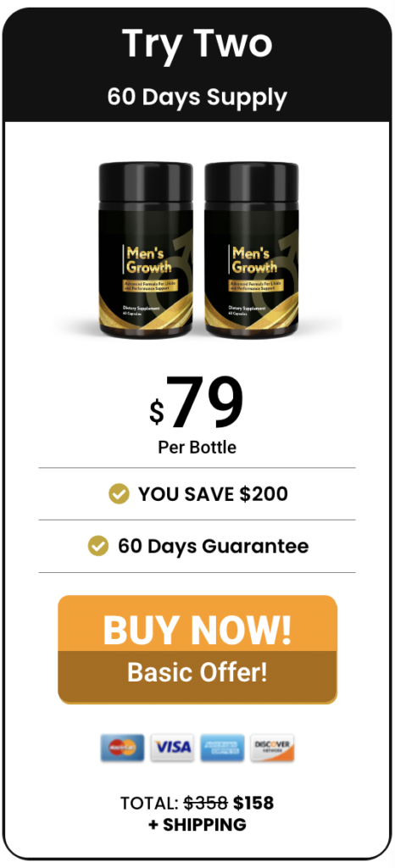Click the Try Two heading
Image resolution: width=395 pixels, height=868 pixels.
[197, 44]
